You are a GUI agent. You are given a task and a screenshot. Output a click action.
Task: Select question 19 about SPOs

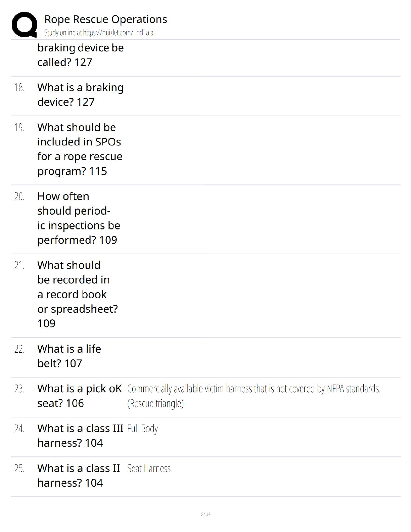point(80,149)
